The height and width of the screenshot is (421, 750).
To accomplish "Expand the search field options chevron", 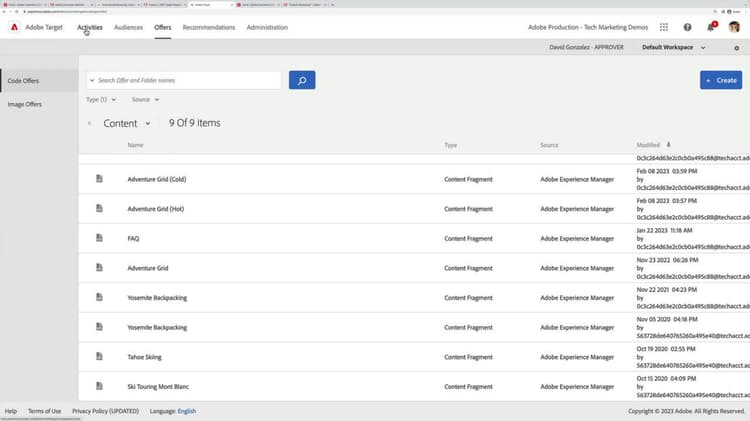I will click(x=92, y=80).
